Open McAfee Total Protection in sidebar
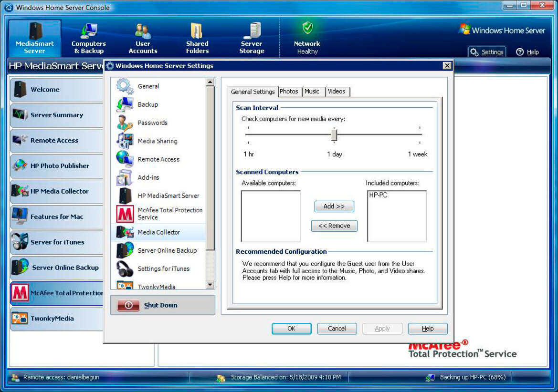 57,293
